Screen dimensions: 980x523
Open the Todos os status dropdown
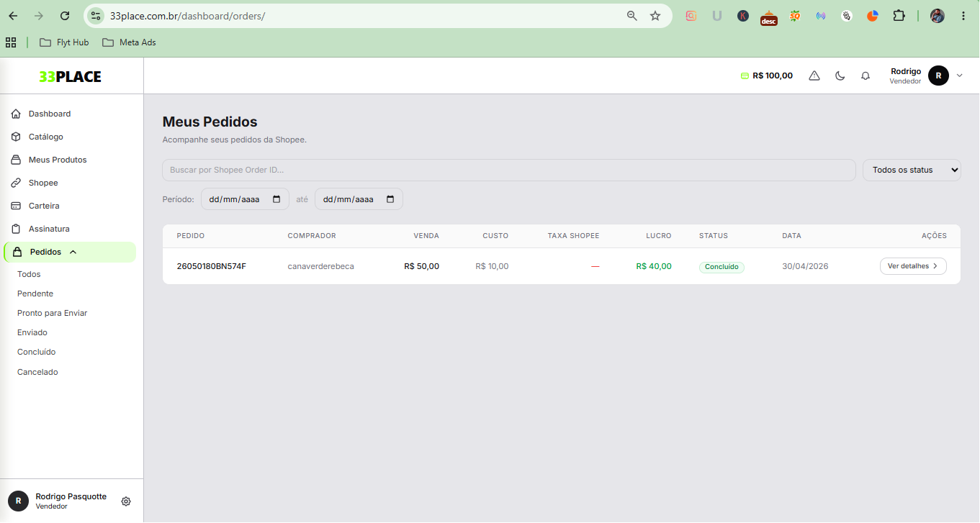[x=912, y=170]
